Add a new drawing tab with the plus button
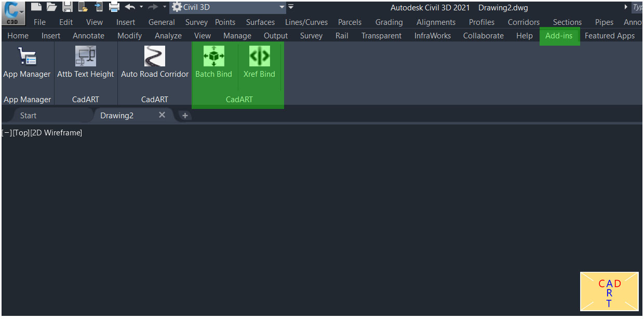This screenshot has height=319, width=644. pos(185,115)
